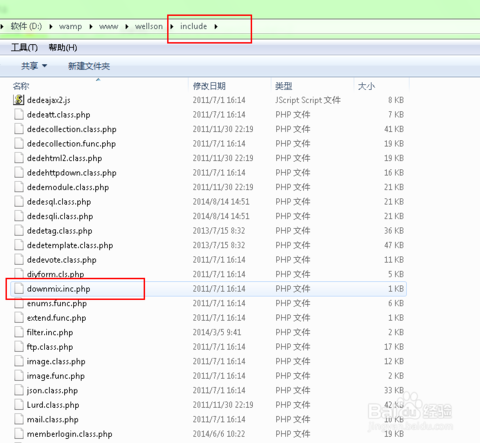The width and height of the screenshot is (480, 443).
Task: Expand the arrow after wamp breadcrumb
Action: click(91, 27)
